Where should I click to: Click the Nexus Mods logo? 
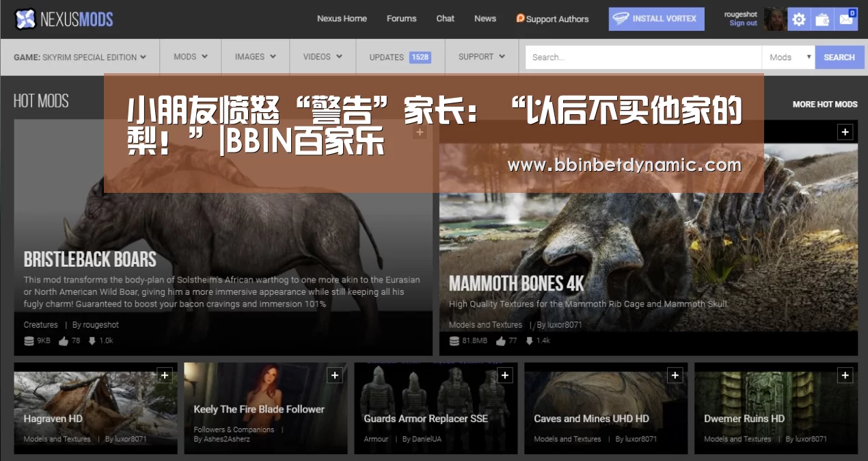[x=64, y=19]
